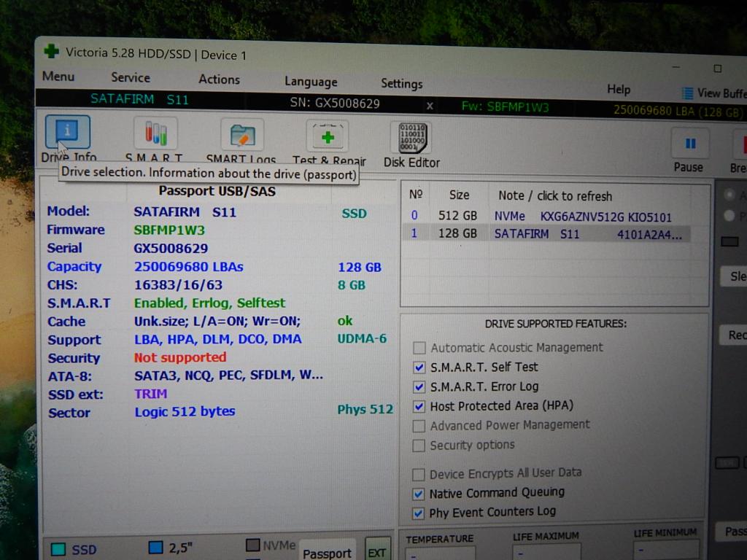Click the SN: GX5008629 header text

(335, 104)
